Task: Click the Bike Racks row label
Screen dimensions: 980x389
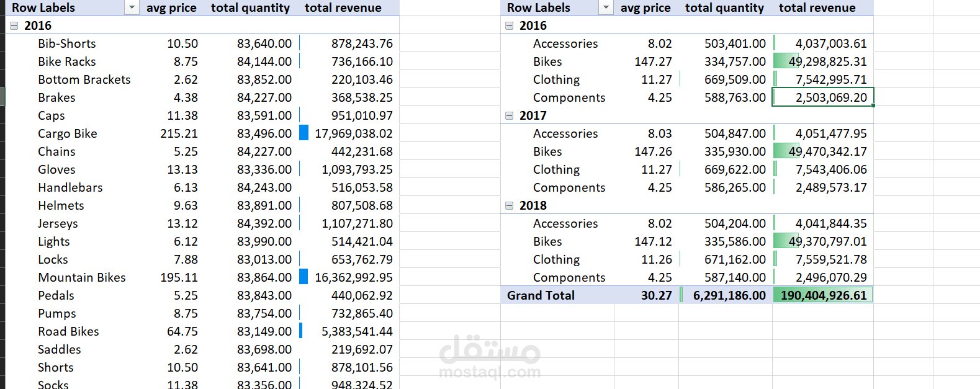Action: click(x=67, y=62)
